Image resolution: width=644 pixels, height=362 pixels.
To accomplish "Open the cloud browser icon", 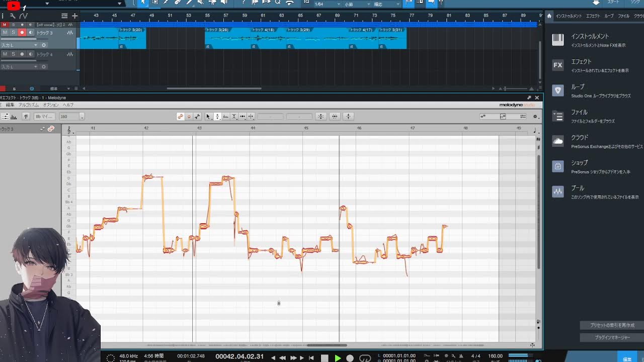I will pyautogui.click(x=557, y=141).
